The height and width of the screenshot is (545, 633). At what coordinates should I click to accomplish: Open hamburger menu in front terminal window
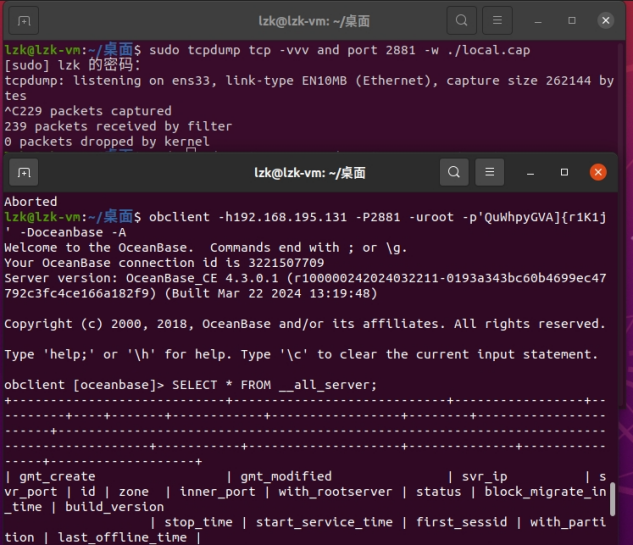click(x=490, y=172)
